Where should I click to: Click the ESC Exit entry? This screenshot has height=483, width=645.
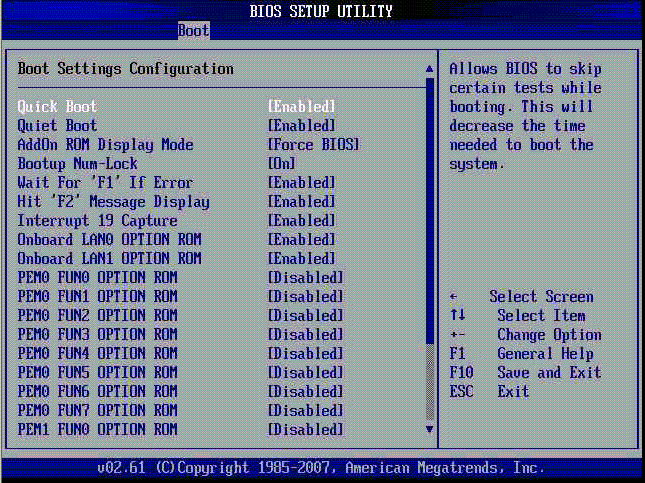489,391
